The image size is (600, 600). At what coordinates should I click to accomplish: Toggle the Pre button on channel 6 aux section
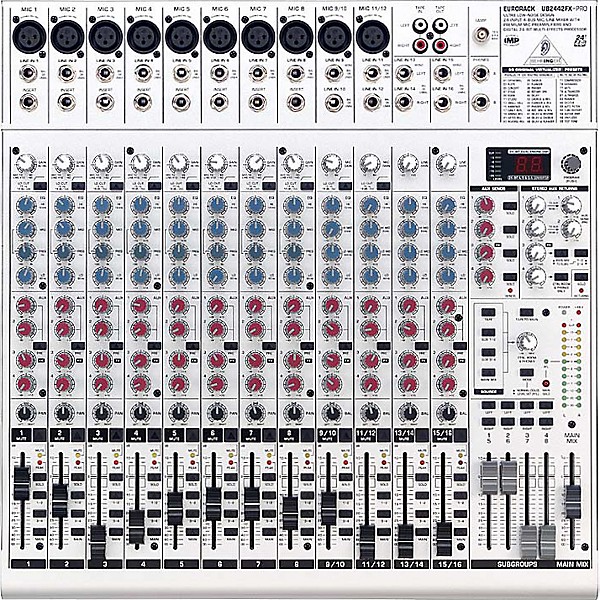pos(231,346)
